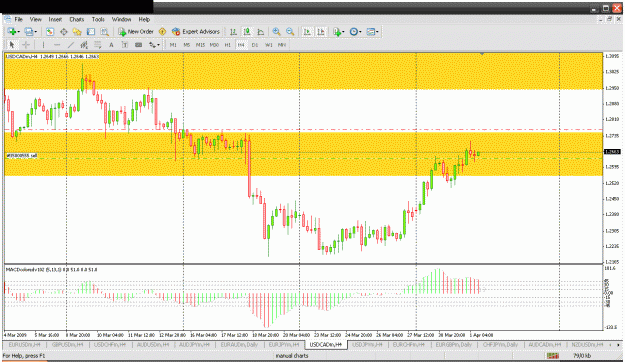This screenshot has height=362, width=625.
Task: Toggle Chart Shift icon
Action: pyautogui.click(x=321, y=31)
